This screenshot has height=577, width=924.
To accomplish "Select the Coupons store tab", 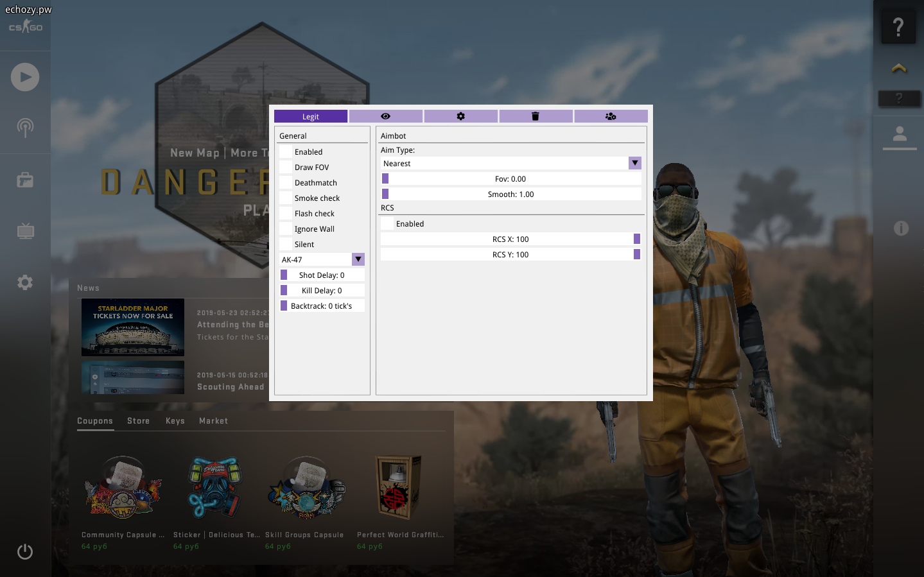I will tap(95, 421).
